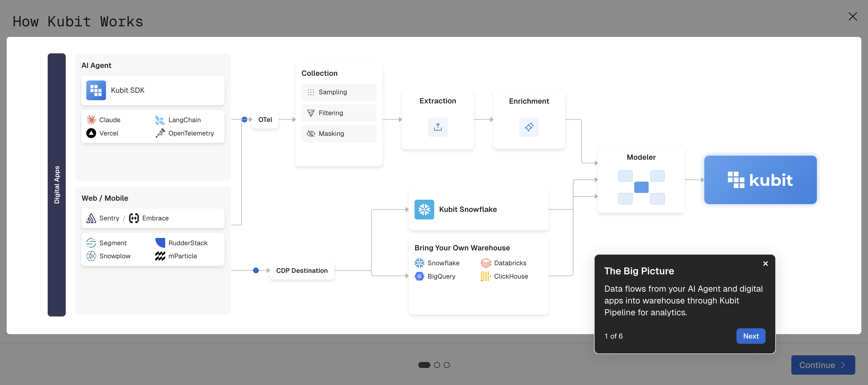
Task: Click the Continue button
Action: point(823,365)
